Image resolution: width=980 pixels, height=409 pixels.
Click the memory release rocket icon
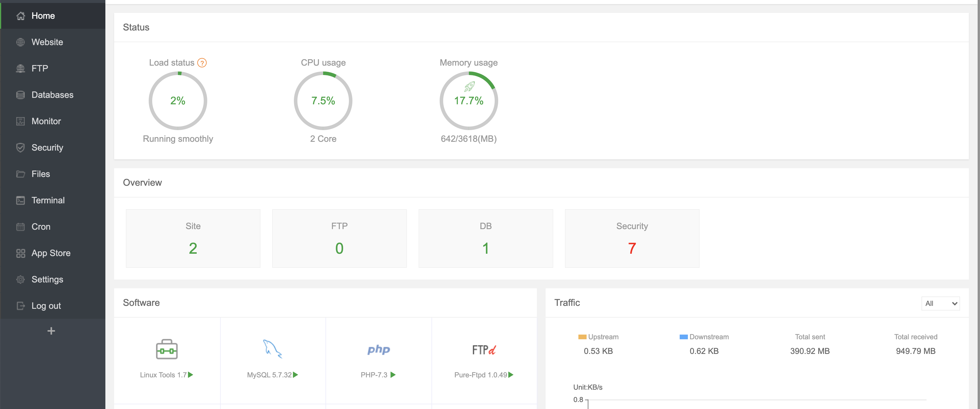click(469, 87)
